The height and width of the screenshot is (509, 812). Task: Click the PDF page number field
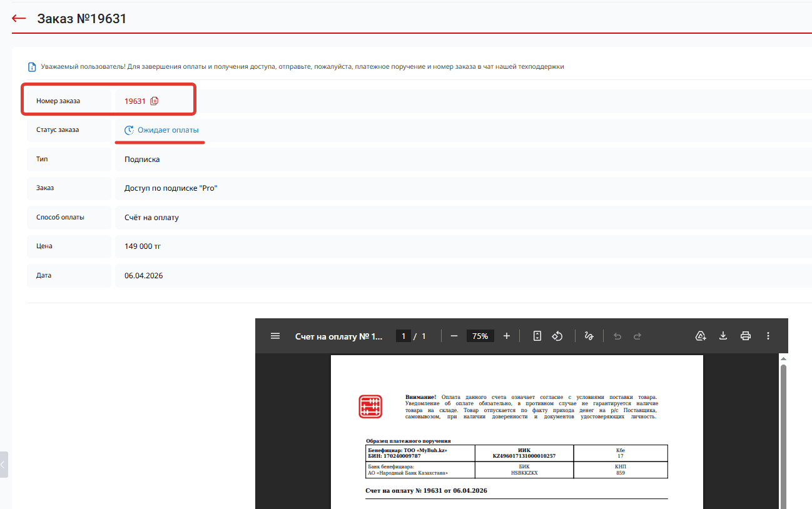point(403,336)
